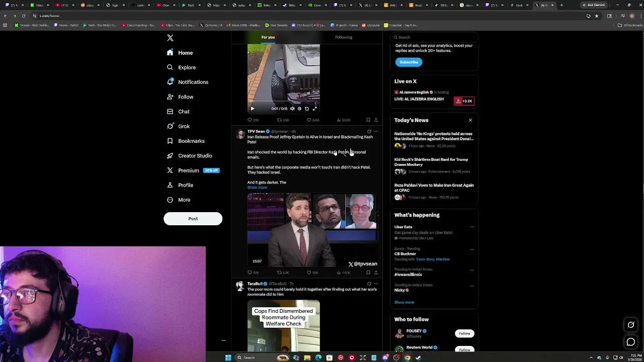Like the TPV Sean post
Viewport: 644px width, 362px height.
[313, 273]
